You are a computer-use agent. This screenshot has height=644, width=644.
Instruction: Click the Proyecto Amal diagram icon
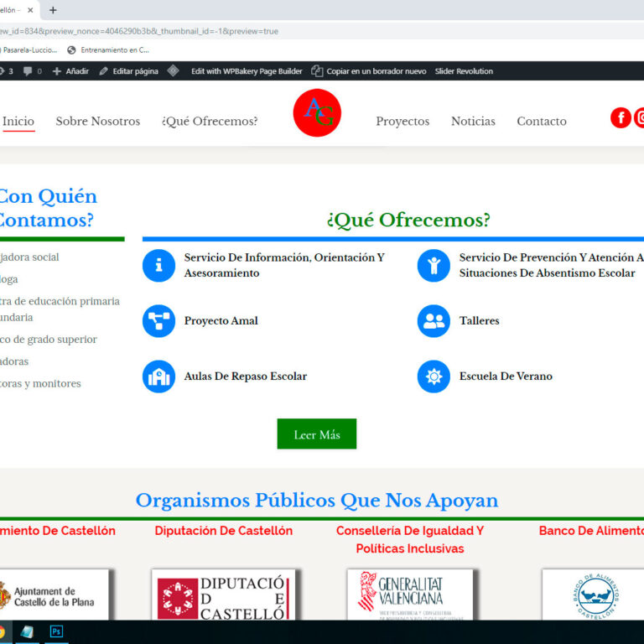pyautogui.click(x=158, y=321)
